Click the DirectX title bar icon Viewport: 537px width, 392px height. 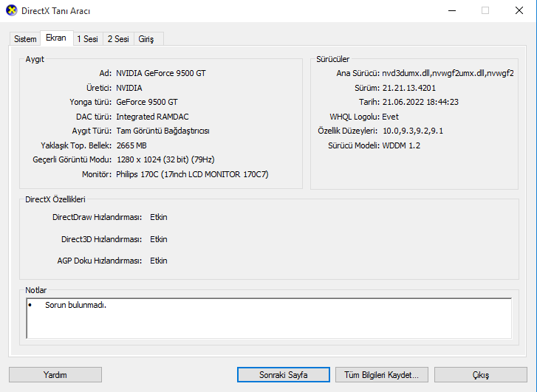tap(11, 10)
